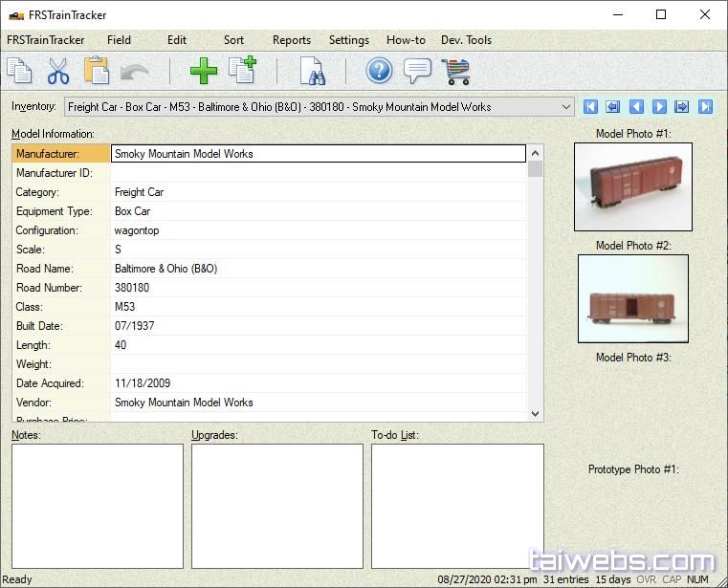Expand the Inventory dropdown list

click(x=564, y=107)
